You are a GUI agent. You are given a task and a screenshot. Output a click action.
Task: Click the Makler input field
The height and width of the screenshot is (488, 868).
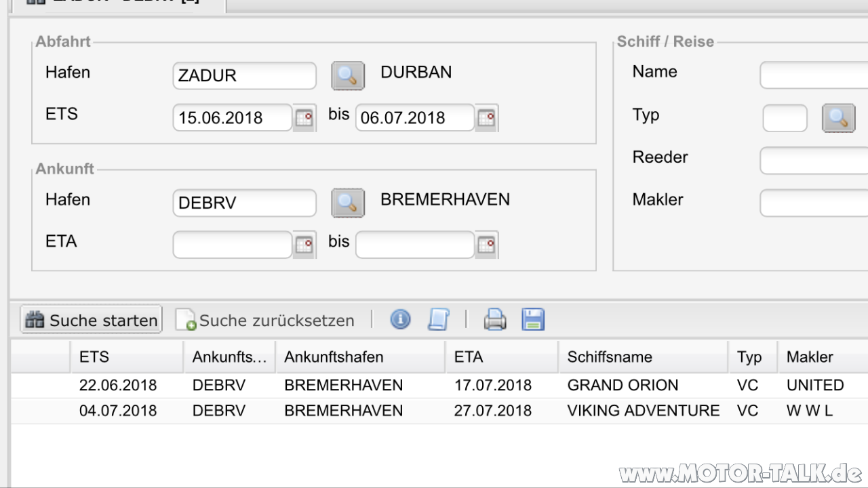(x=814, y=203)
